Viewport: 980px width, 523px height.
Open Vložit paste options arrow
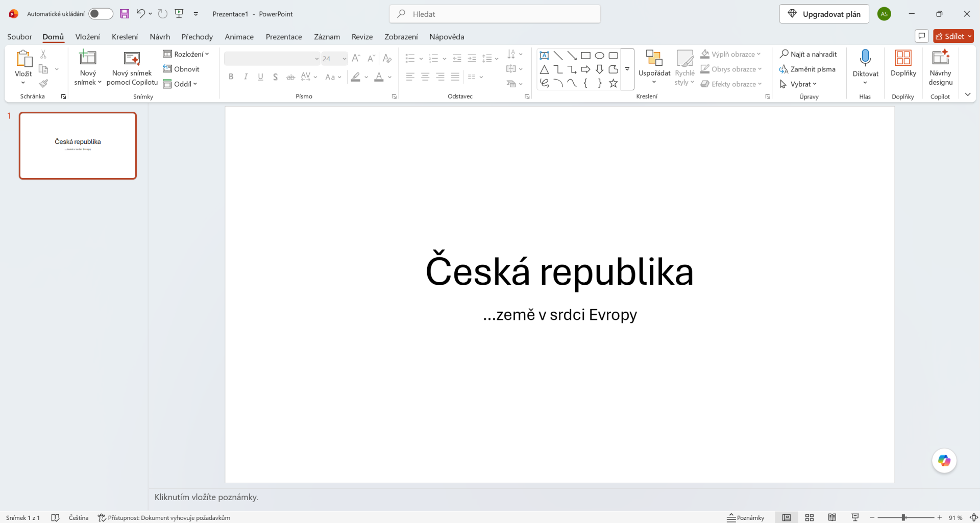coord(23,82)
